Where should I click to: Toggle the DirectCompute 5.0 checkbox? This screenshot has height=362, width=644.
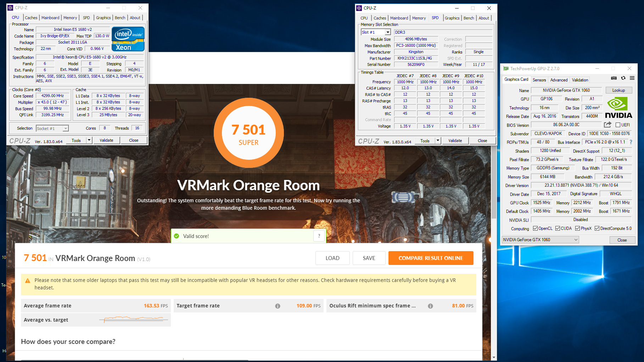(x=597, y=228)
